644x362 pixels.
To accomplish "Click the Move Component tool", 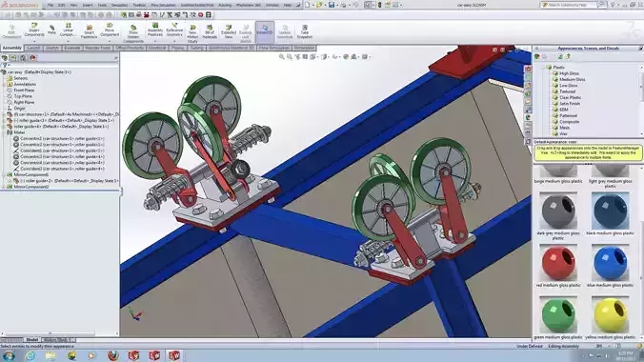I will pyautogui.click(x=110, y=30).
